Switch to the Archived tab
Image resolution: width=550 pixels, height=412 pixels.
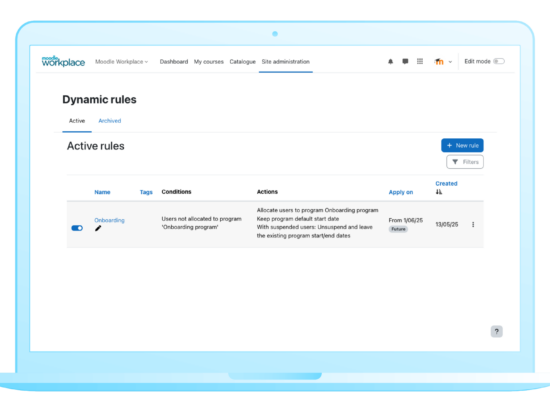(x=110, y=121)
